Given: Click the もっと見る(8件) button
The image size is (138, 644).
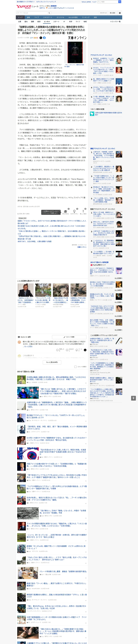Looking at the screenshot, I should tap(52, 362).
